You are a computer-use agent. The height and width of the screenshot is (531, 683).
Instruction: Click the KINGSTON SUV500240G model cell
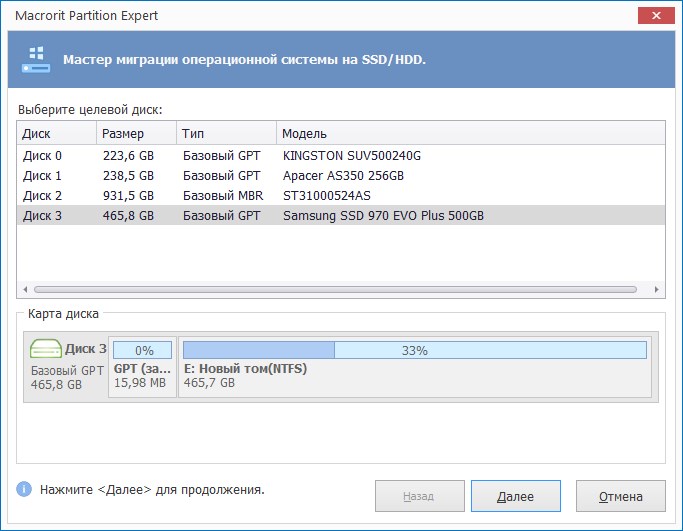pos(352,156)
